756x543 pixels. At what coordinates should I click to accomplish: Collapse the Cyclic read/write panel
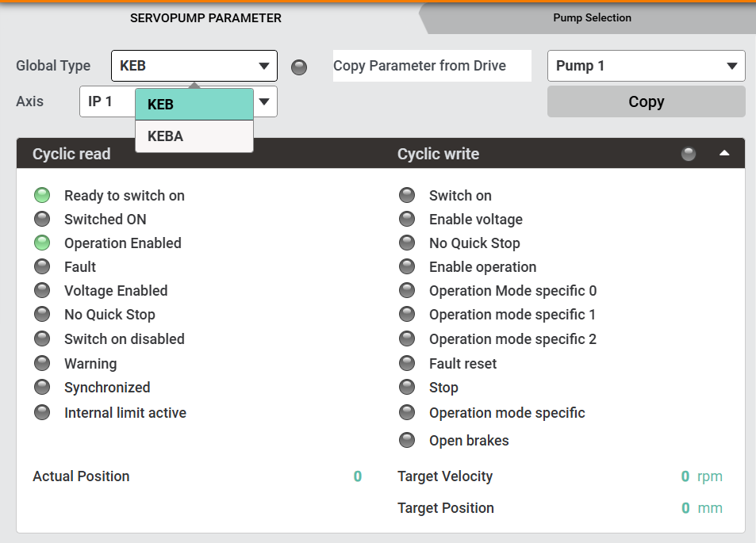(x=724, y=154)
